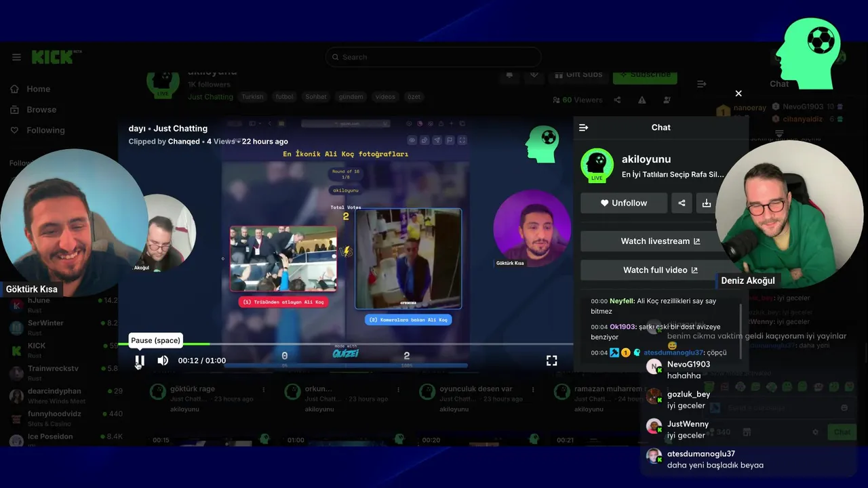The image size is (868, 488).
Task: Open options menu on orkun... clip
Action: (x=399, y=390)
